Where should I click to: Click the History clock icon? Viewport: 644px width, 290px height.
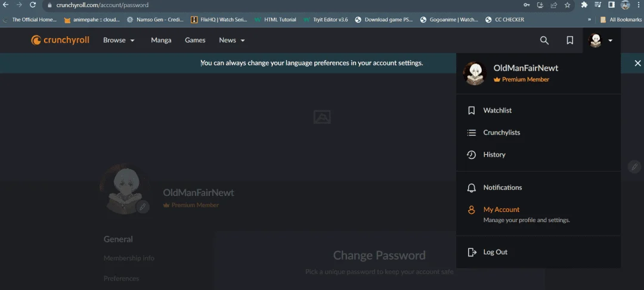(x=472, y=155)
